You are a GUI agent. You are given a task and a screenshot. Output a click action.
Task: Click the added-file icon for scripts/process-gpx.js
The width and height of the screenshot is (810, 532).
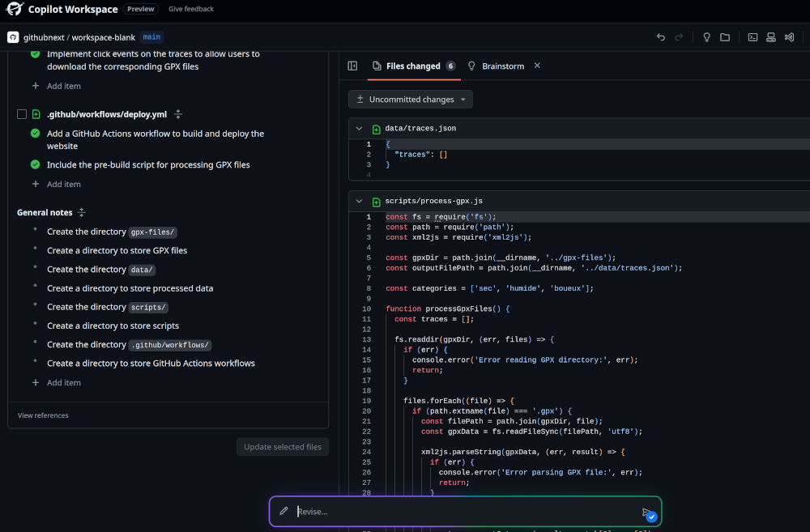[376, 202]
